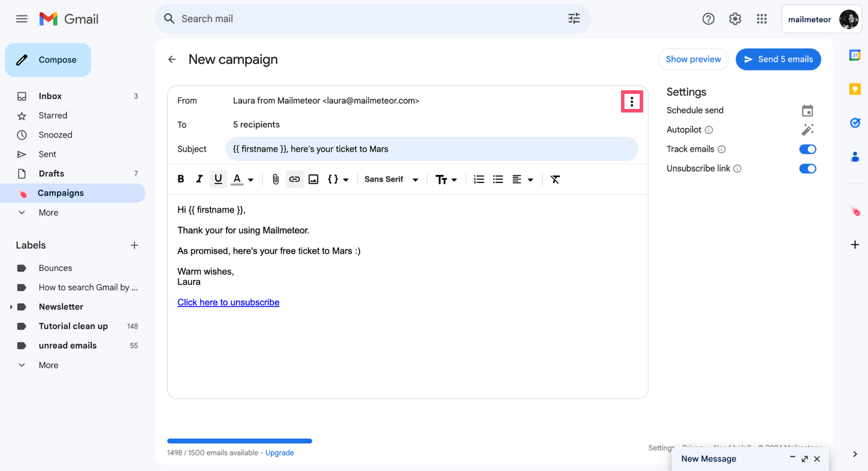
Task: Create new label with plus icon
Action: (134, 245)
